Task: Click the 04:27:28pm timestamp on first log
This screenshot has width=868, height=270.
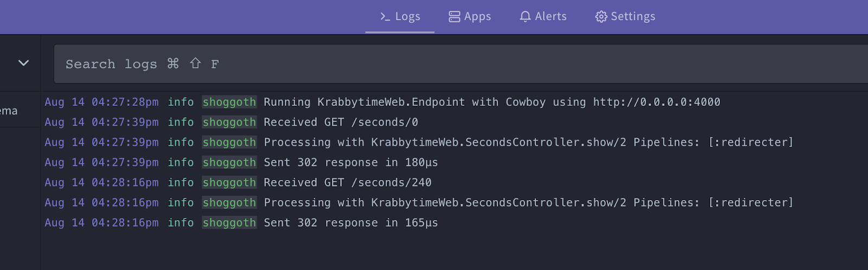Action: pyautogui.click(x=125, y=102)
